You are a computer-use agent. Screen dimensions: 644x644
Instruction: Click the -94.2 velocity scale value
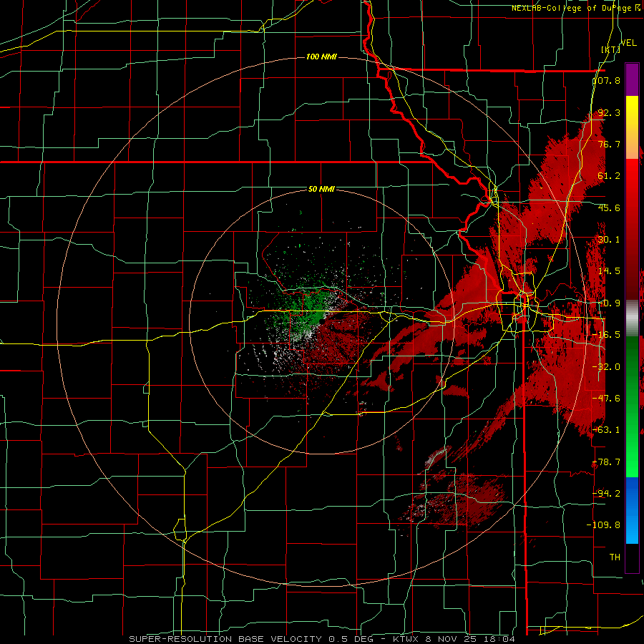[x=607, y=493]
